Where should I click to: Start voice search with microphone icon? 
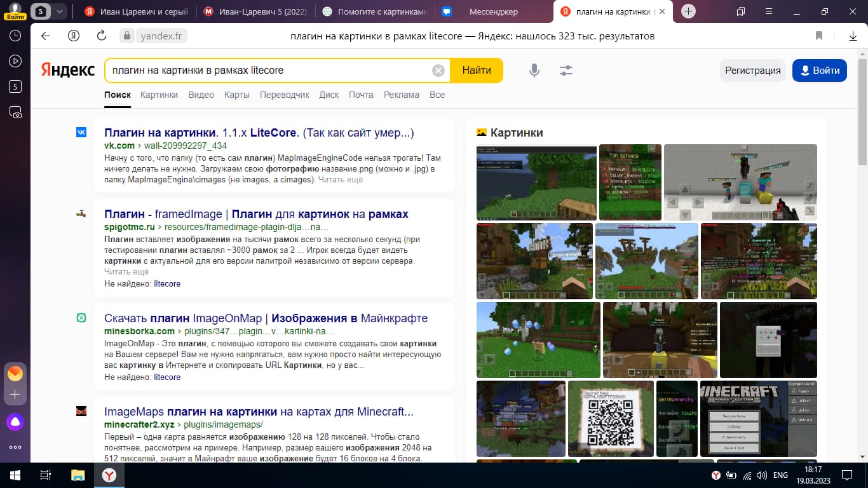point(534,71)
